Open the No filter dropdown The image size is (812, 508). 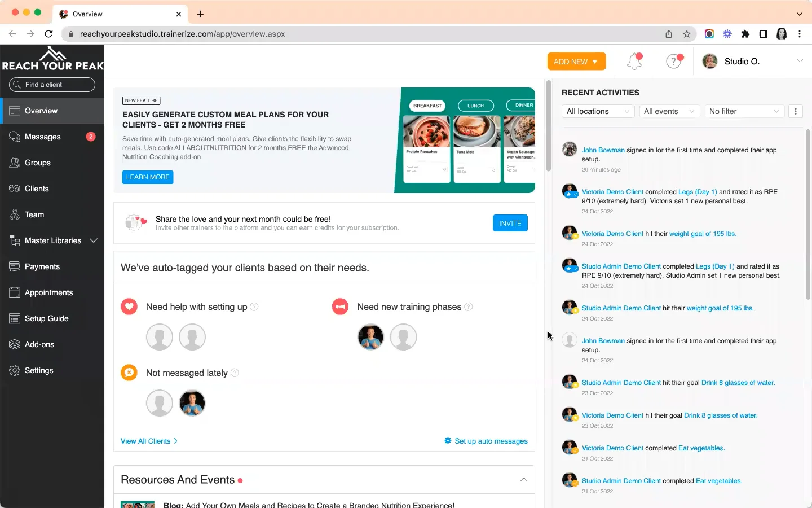click(x=744, y=111)
